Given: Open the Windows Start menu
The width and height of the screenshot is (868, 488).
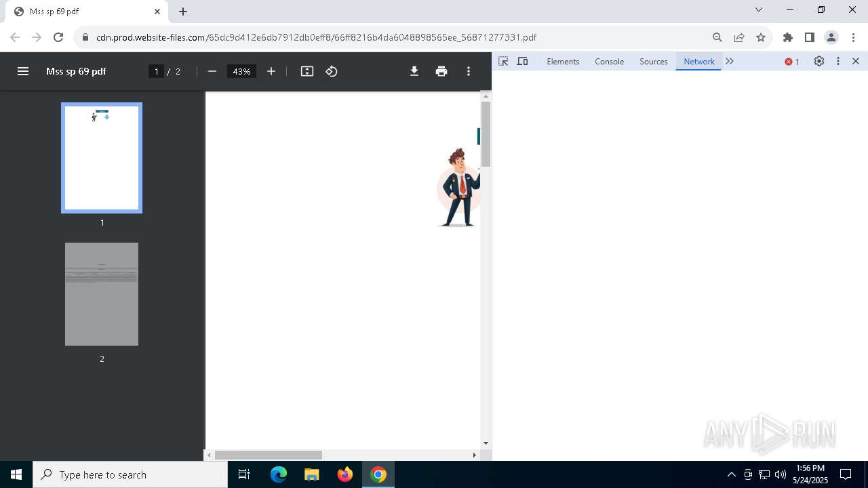Looking at the screenshot, I should pyautogui.click(x=16, y=474).
